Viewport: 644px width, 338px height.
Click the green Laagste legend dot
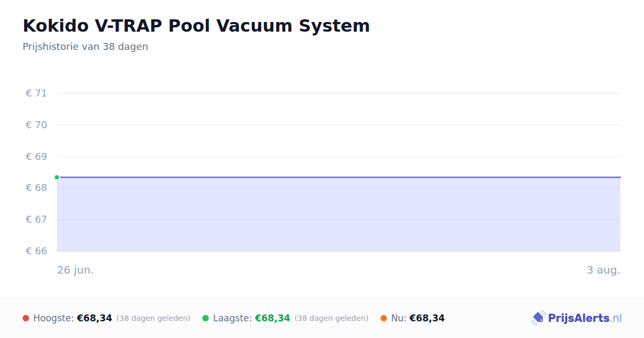coord(206,318)
